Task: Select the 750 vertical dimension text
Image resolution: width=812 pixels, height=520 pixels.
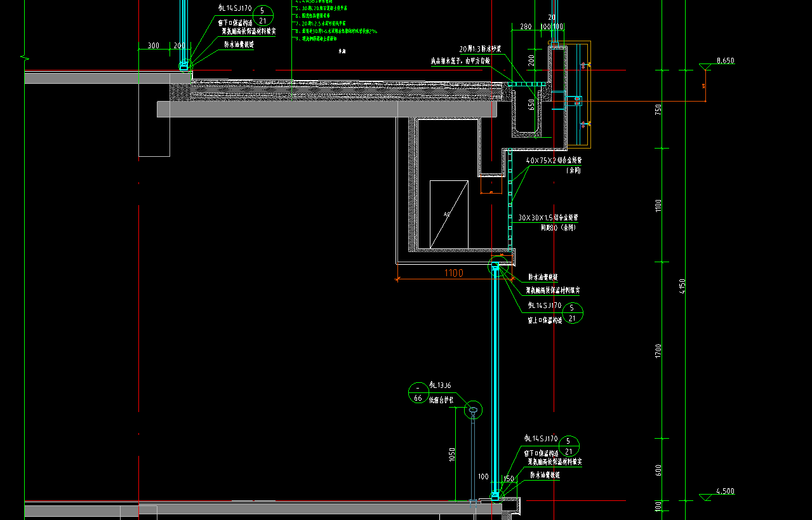Action: [x=658, y=109]
